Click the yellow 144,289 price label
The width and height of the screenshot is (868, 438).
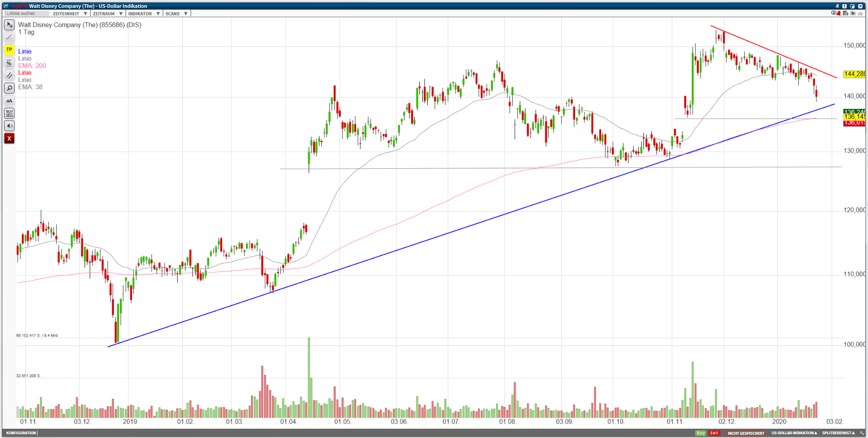click(855, 74)
